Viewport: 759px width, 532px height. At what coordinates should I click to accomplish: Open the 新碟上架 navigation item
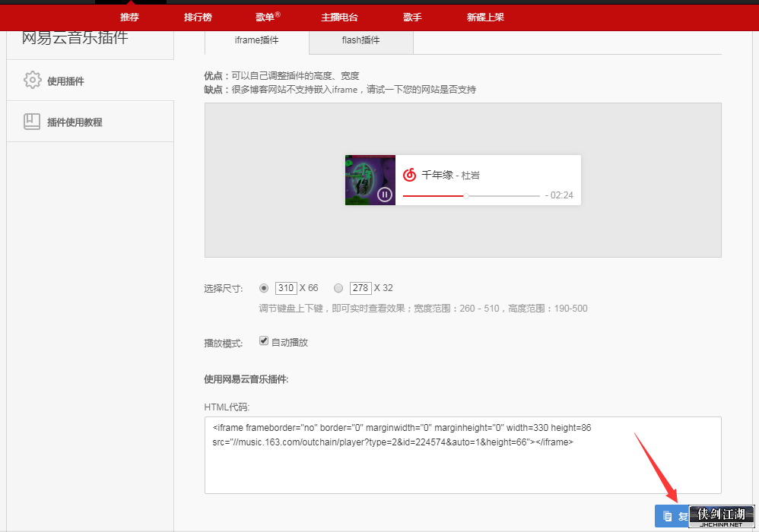click(x=485, y=17)
